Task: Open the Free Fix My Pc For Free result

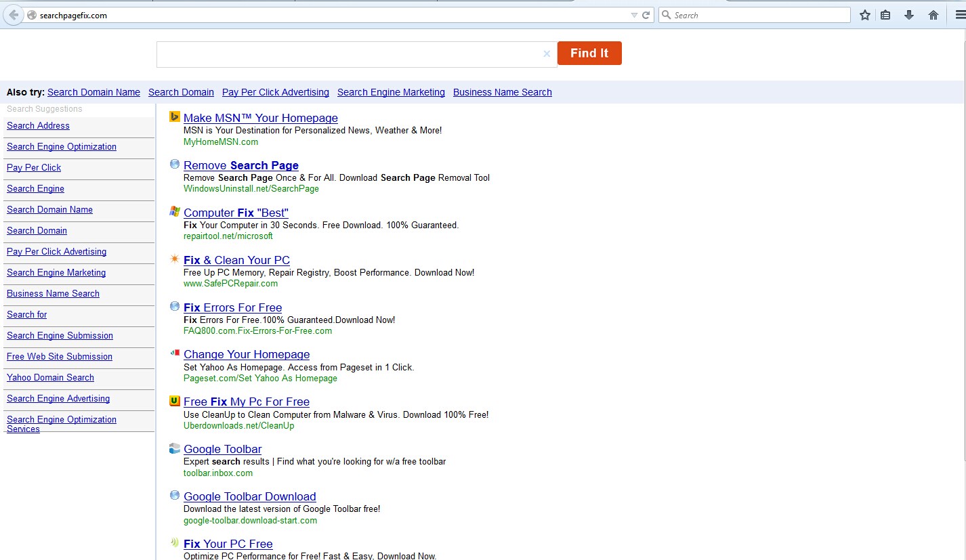Action: 247,402
